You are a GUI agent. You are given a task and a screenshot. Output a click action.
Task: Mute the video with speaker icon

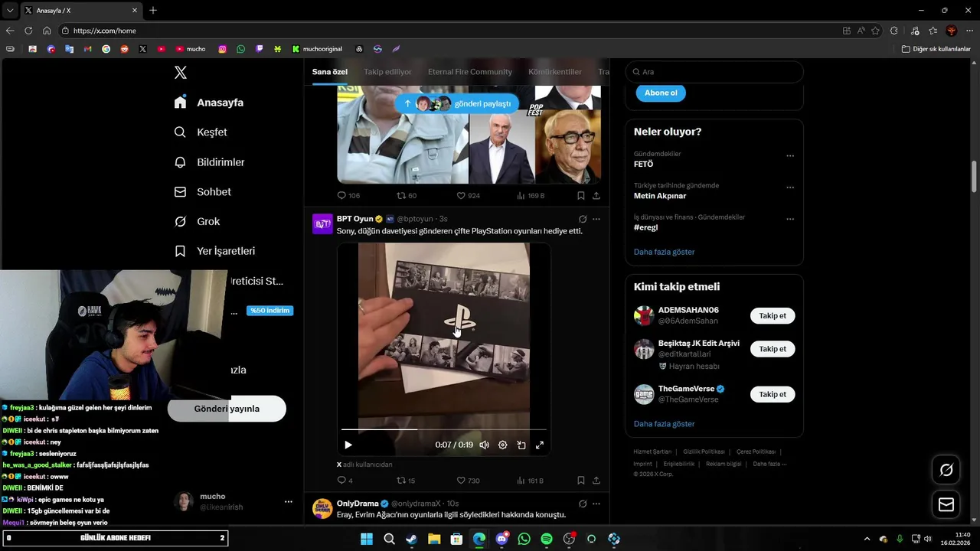[x=484, y=445]
